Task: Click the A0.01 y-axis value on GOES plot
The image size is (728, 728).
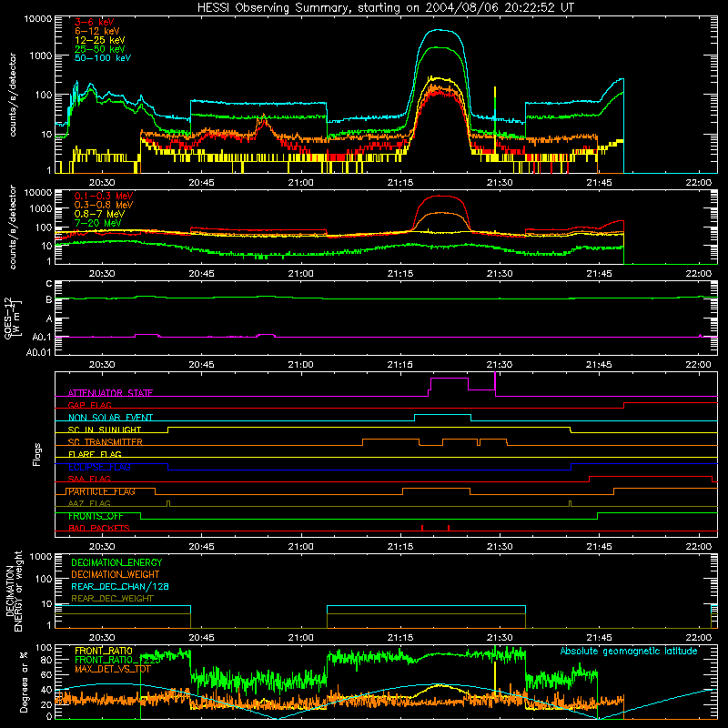Action: [39, 352]
